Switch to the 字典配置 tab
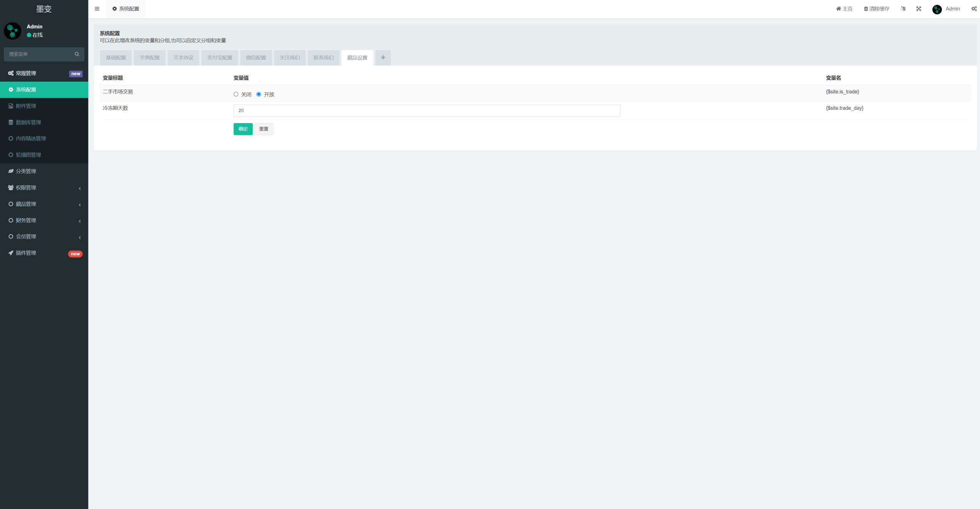The image size is (980, 509). pos(150,57)
